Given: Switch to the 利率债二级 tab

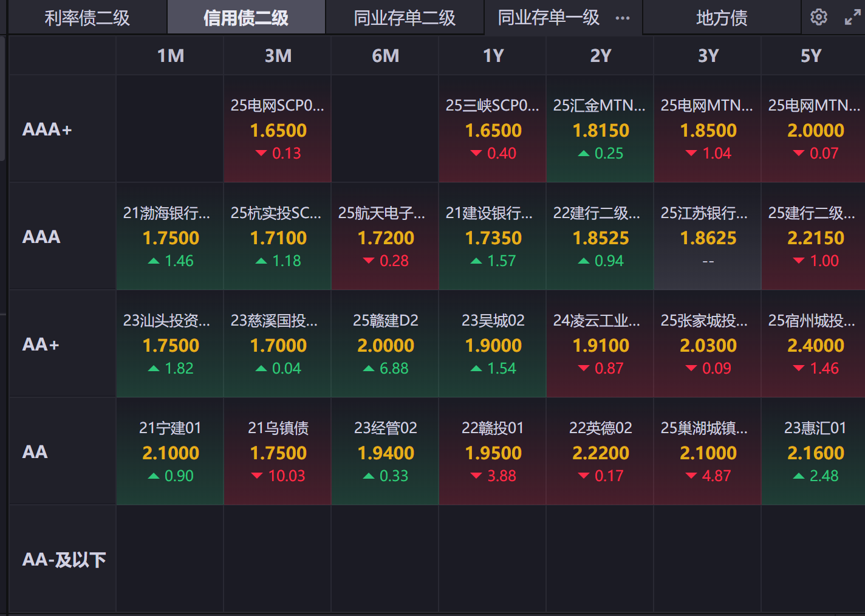Looking at the screenshot, I should click(x=87, y=18).
